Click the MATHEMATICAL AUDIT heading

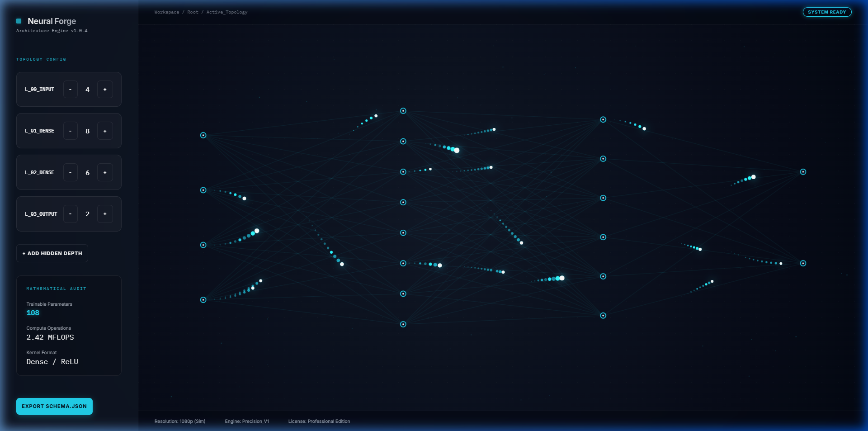coord(56,289)
